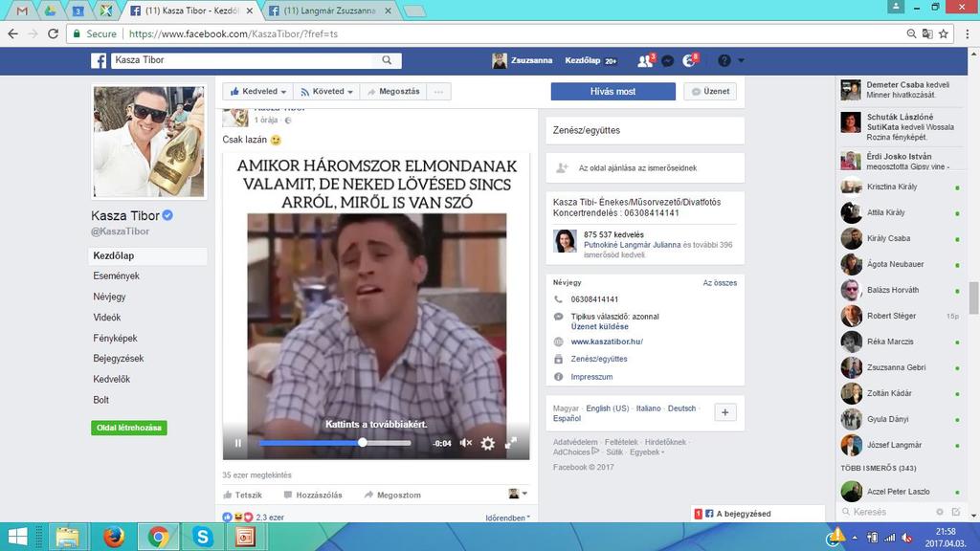The width and height of the screenshot is (980, 551).
Task: Open Fényképek in the page sidebar
Action: [x=115, y=338]
